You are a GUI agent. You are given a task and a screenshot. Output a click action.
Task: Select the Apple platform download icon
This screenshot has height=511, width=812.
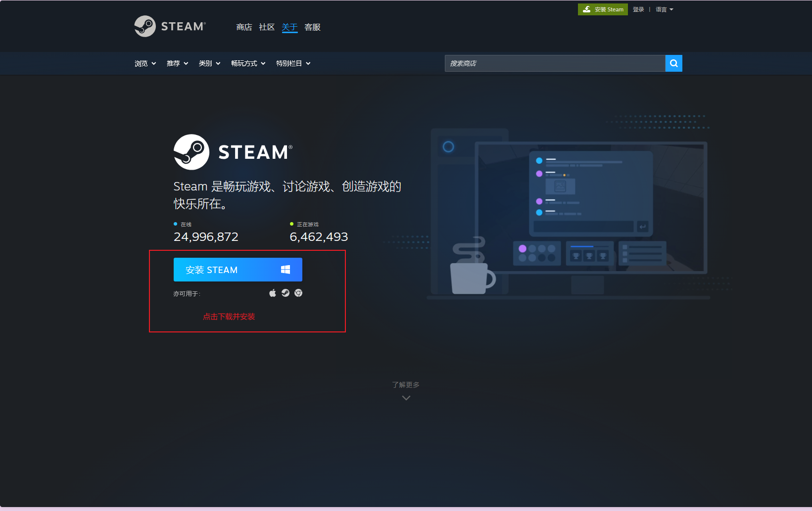click(273, 293)
